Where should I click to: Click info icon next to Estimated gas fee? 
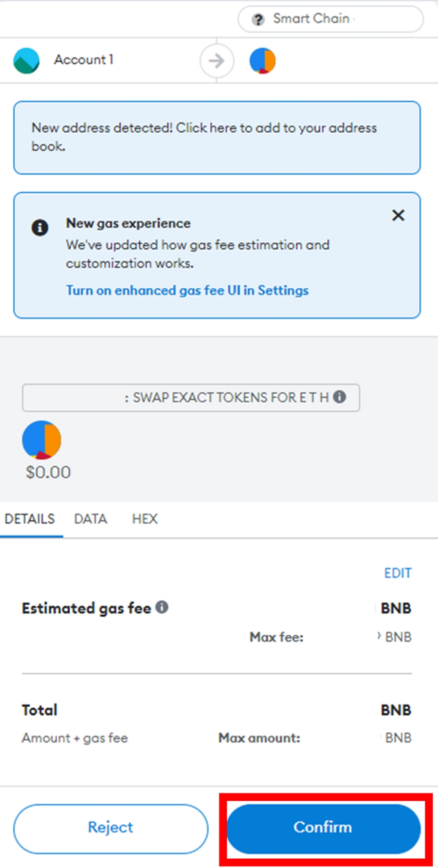[162, 607]
